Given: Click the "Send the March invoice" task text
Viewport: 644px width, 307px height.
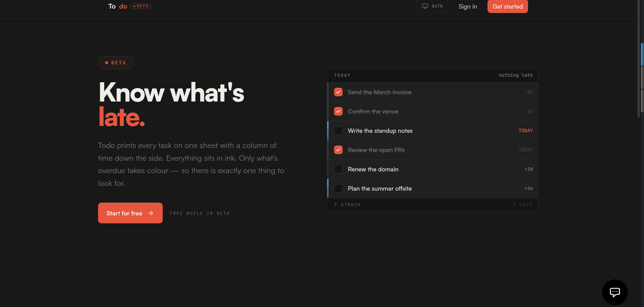Looking at the screenshot, I should click(379, 92).
